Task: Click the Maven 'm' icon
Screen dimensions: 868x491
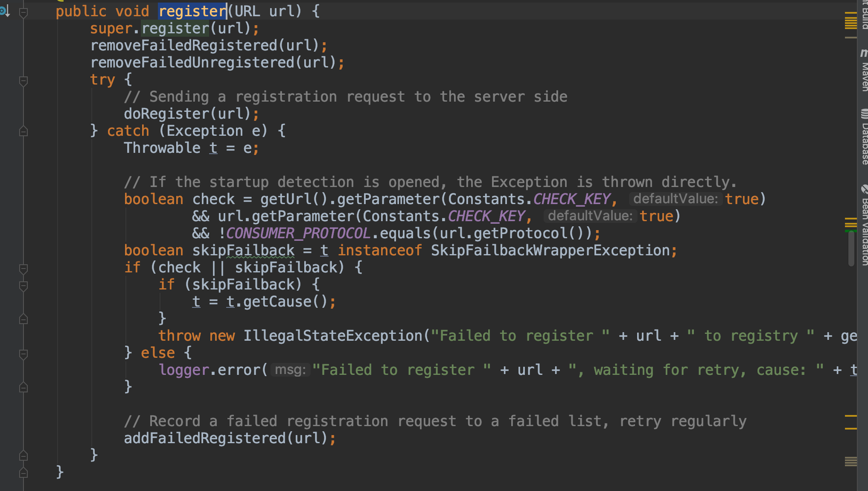Action: pos(864,53)
